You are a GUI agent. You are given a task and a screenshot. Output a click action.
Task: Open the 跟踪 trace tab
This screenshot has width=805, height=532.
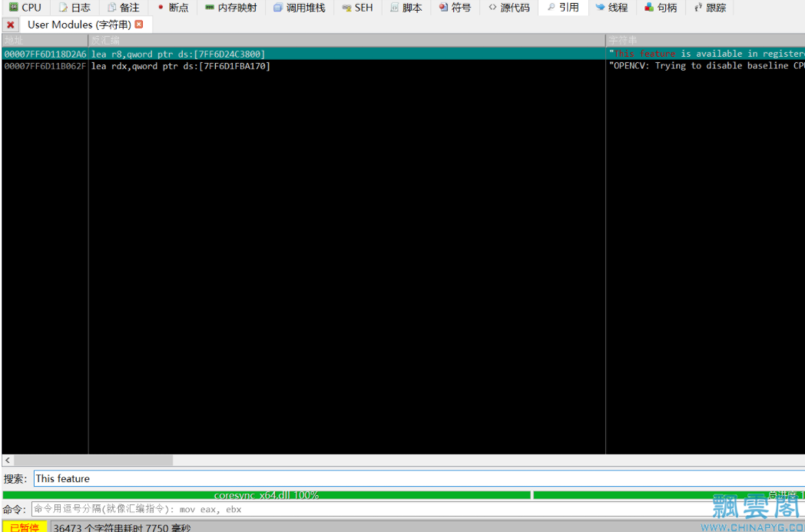point(710,8)
